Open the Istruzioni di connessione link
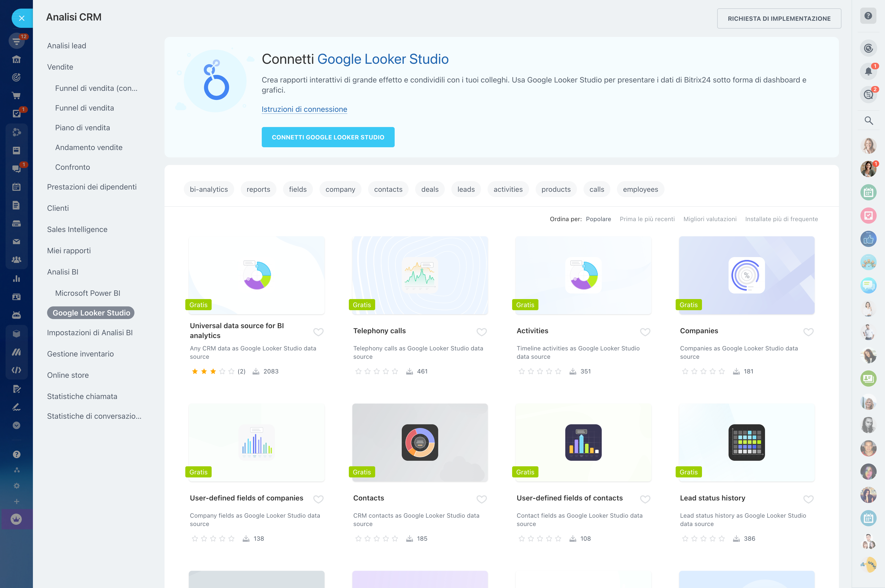885x588 pixels. [304, 109]
